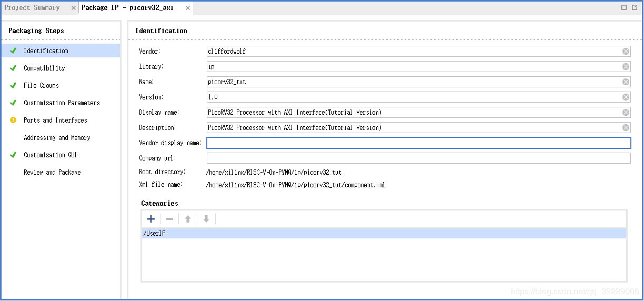Viewport: 644px width, 301px height.
Task: Add a new category with plus icon
Action: 151,219
